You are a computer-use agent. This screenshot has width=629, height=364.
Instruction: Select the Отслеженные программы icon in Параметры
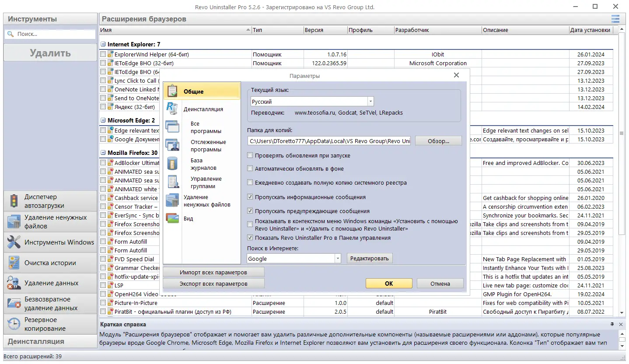coord(172,145)
